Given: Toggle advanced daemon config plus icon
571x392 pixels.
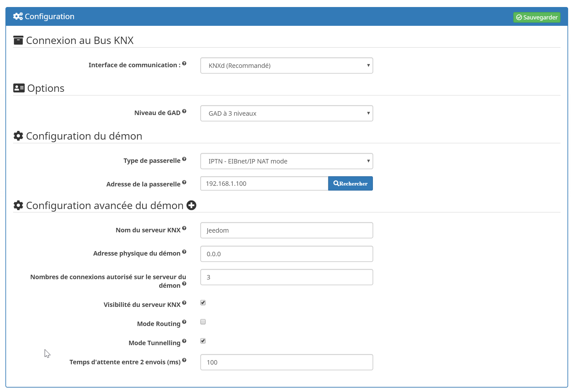Looking at the screenshot, I should [x=191, y=206].
